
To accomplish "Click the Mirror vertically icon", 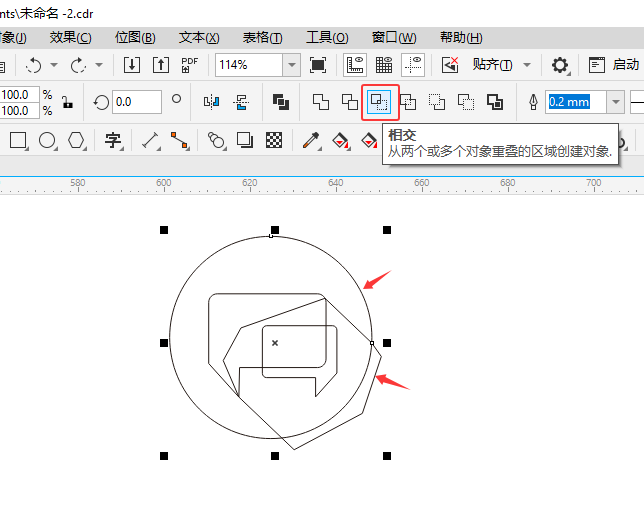I will (241, 102).
